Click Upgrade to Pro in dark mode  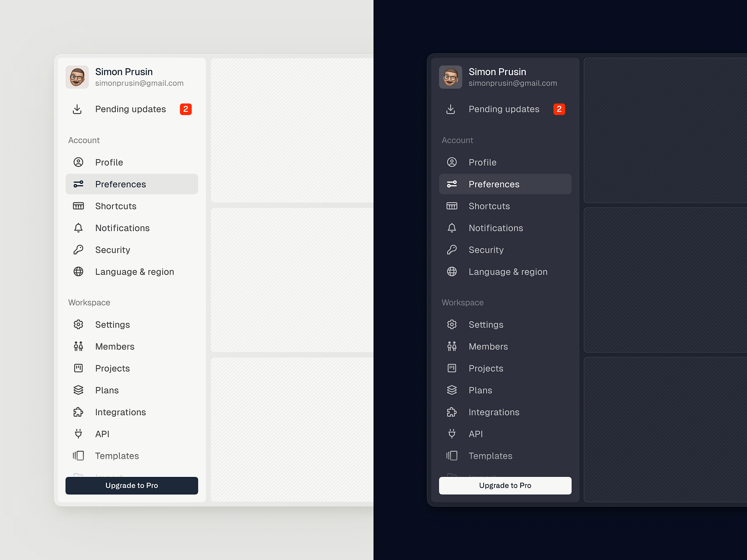coord(505,485)
